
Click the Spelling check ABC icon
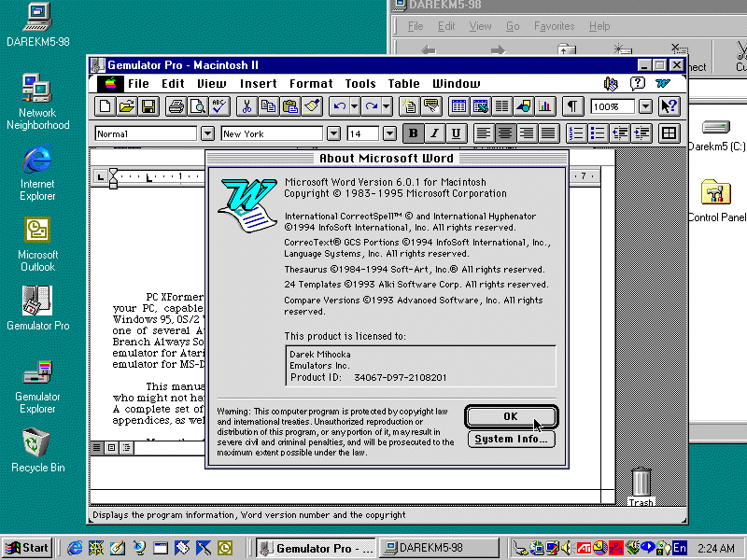(219, 106)
